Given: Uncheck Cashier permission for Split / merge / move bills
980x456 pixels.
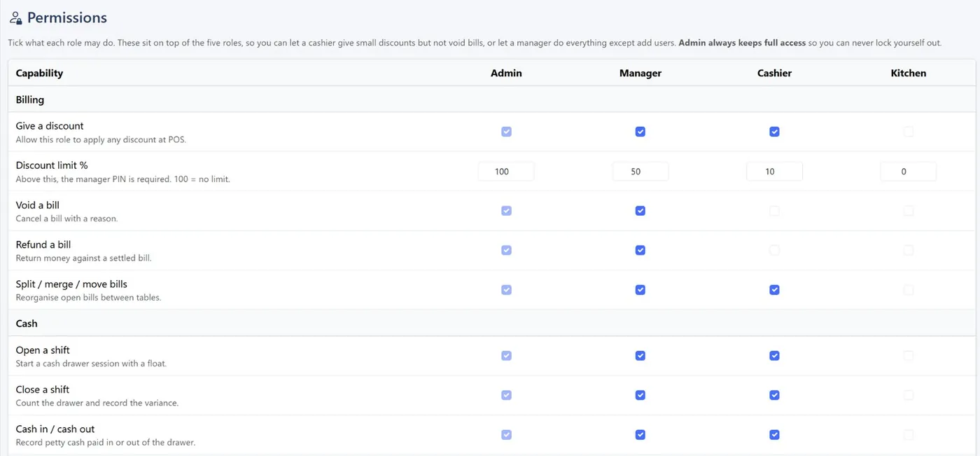Looking at the screenshot, I should [x=774, y=290].
